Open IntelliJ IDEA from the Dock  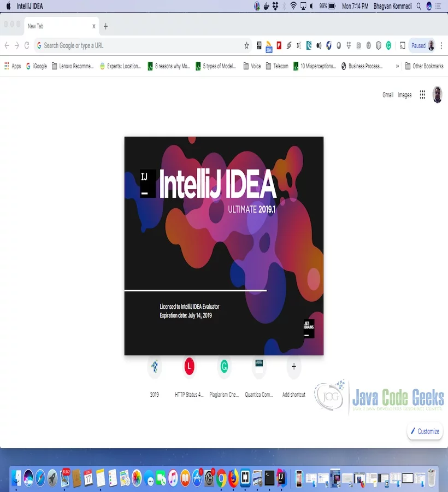[x=281, y=478]
